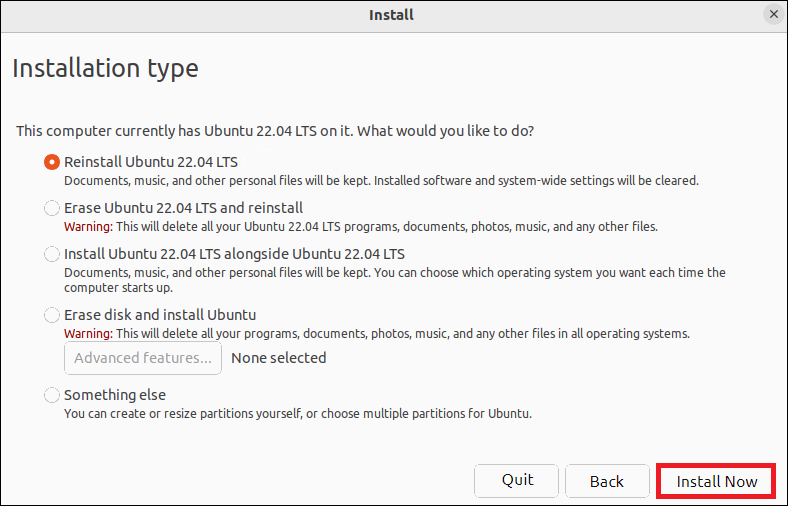Image resolution: width=788 pixels, height=506 pixels.
Task: Click text "This computer currently has Ubuntu 22.04 LTS"
Action: [166, 131]
